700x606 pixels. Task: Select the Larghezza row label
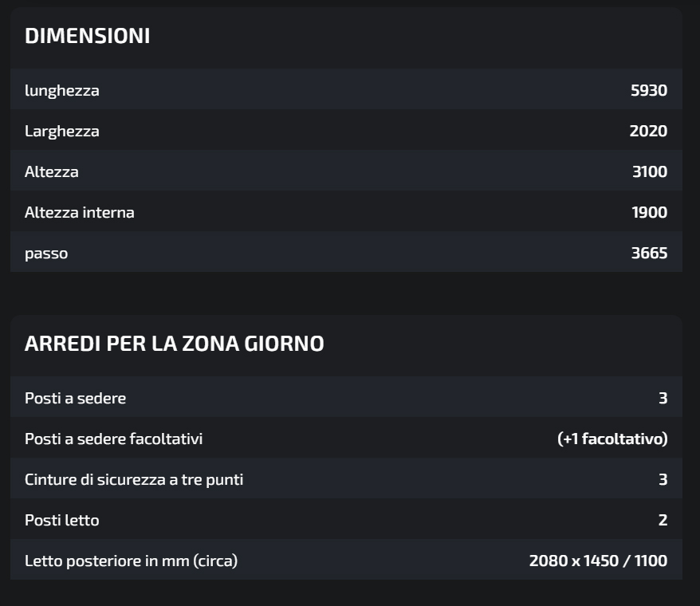click(x=62, y=131)
